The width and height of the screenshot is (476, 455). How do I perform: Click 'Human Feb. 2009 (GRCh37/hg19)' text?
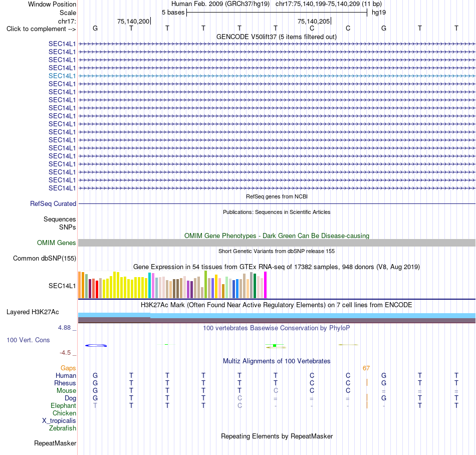point(220,4)
